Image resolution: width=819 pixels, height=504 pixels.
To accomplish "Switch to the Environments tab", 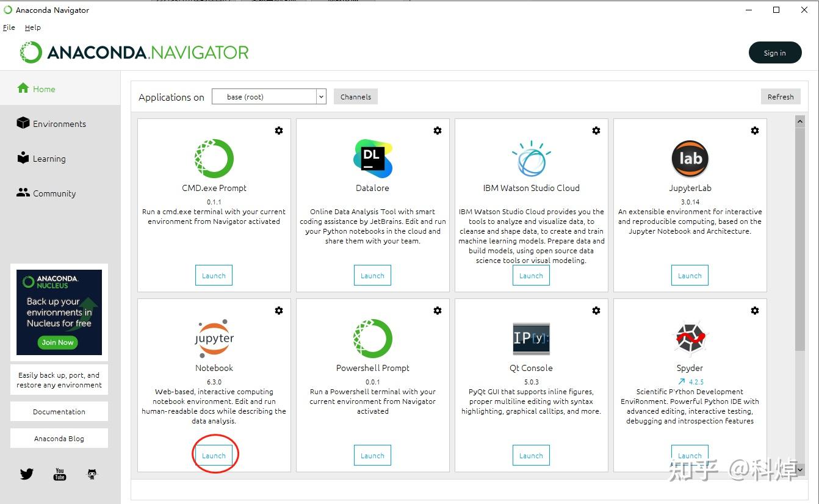I will coord(60,123).
